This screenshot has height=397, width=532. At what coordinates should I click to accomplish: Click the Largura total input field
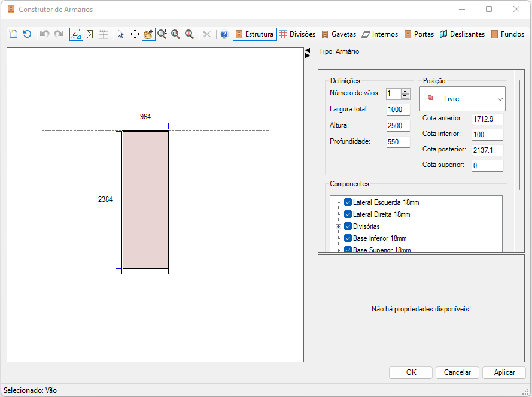[x=398, y=110]
